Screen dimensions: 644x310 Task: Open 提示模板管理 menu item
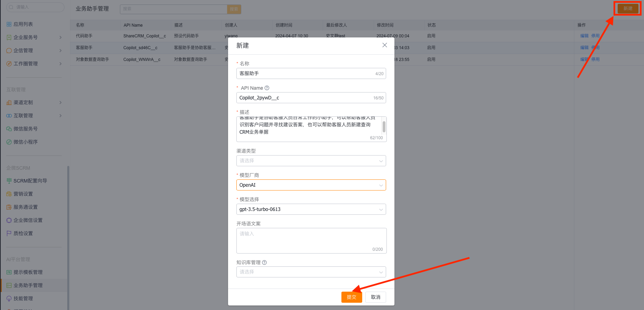(28, 272)
